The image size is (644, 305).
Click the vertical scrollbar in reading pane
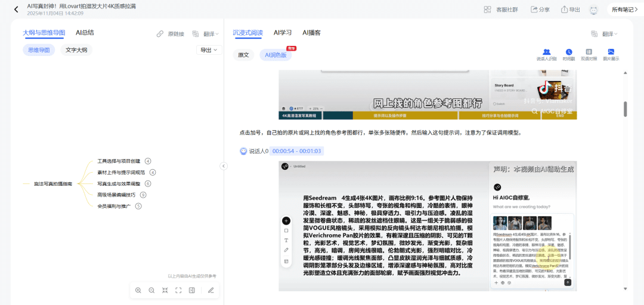click(625, 109)
